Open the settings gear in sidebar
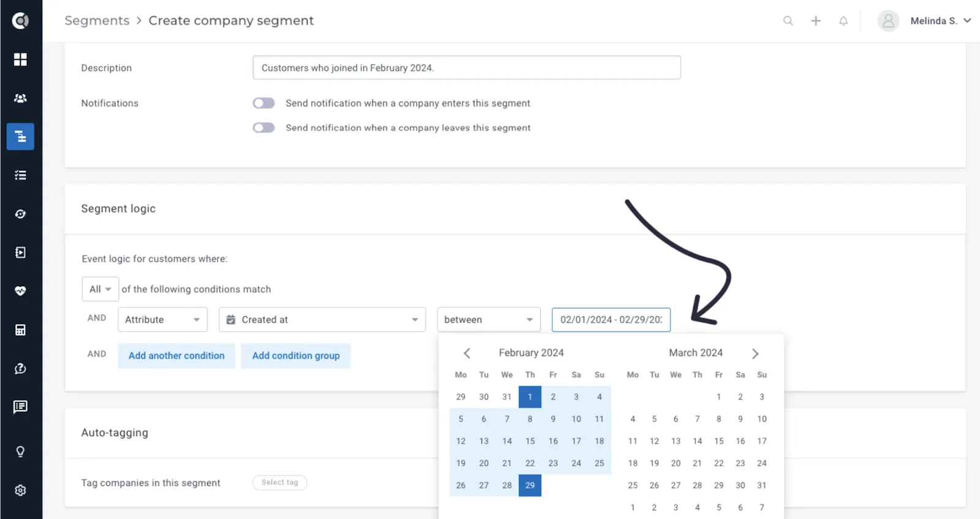The height and width of the screenshot is (519, 980). click(x=20, y=490)
